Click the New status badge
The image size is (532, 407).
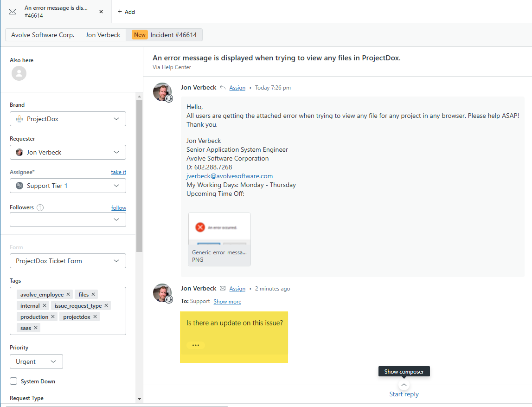coord(140,35)
